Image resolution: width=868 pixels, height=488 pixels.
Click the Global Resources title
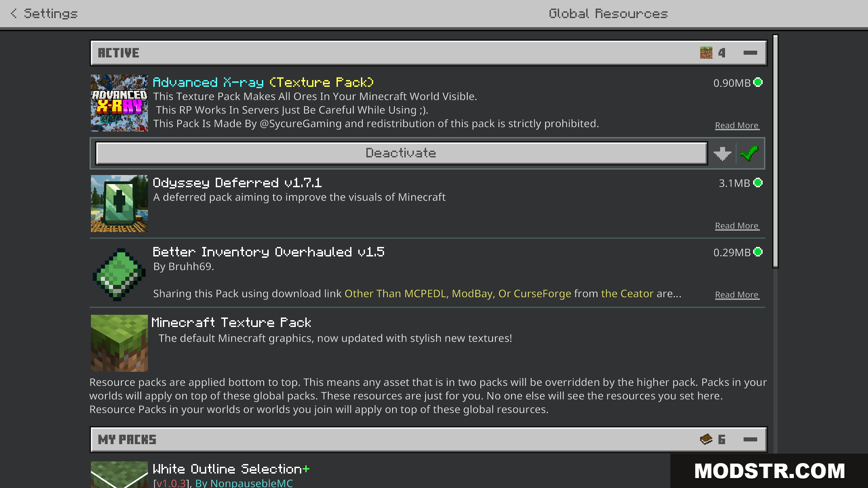[608, 14]
